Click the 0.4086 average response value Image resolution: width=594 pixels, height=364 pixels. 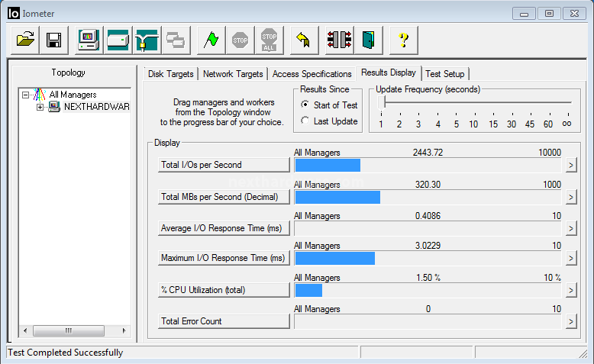pyautogui.click(x=428, y=216)
